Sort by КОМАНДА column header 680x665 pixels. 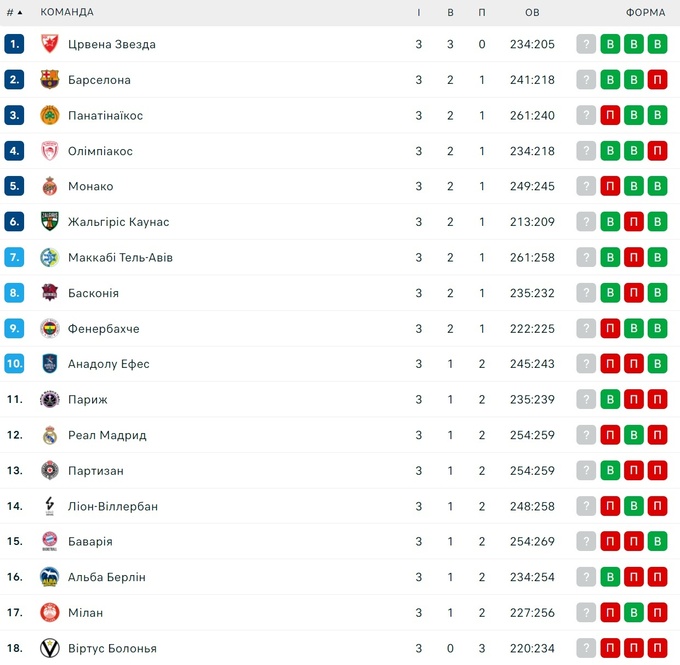pos(67,12)
